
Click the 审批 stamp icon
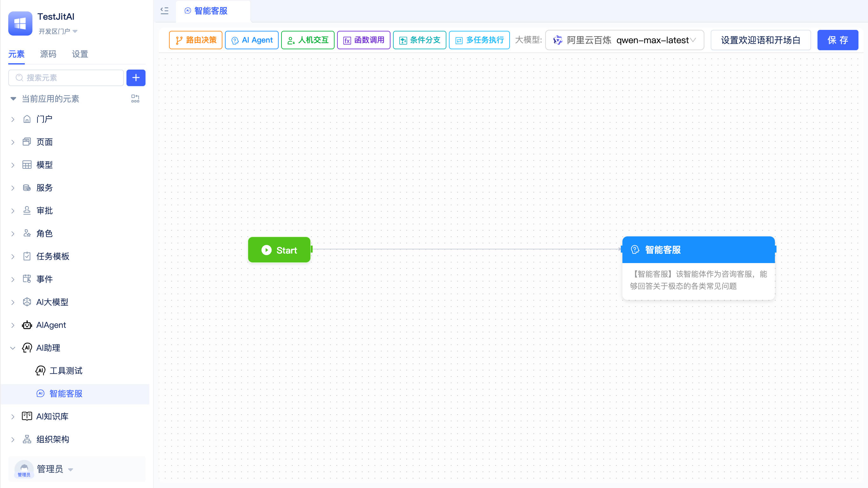(27, 211)
